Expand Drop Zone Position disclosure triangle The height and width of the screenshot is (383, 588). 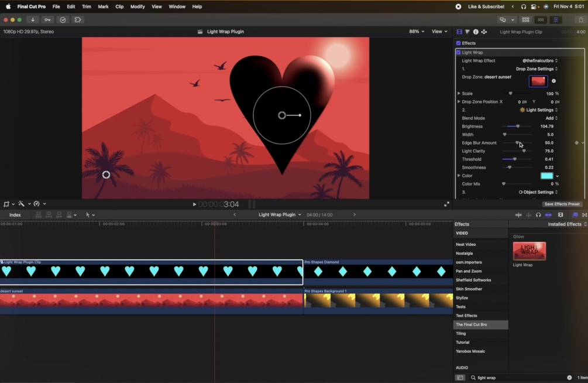tap(459, 102)
